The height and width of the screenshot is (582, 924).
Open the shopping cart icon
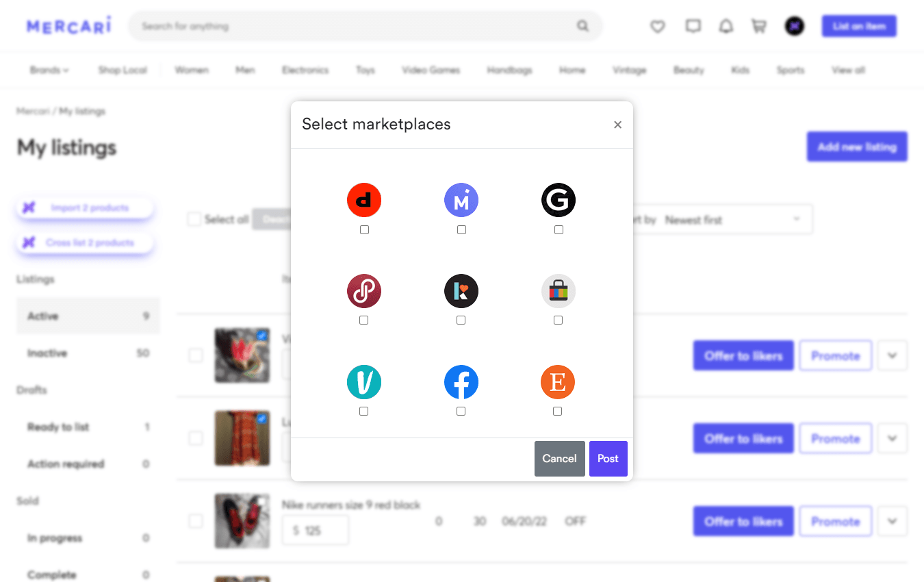(x=759, y=27)
